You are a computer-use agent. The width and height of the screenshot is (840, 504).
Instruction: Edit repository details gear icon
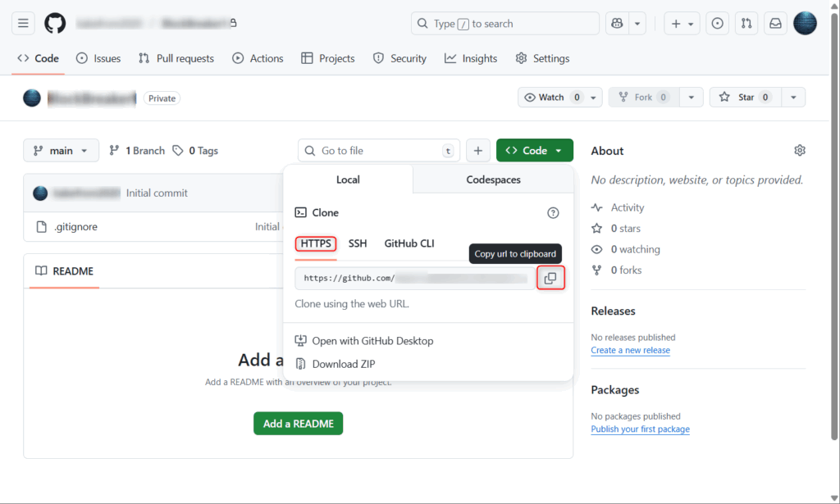coord(800,151)
